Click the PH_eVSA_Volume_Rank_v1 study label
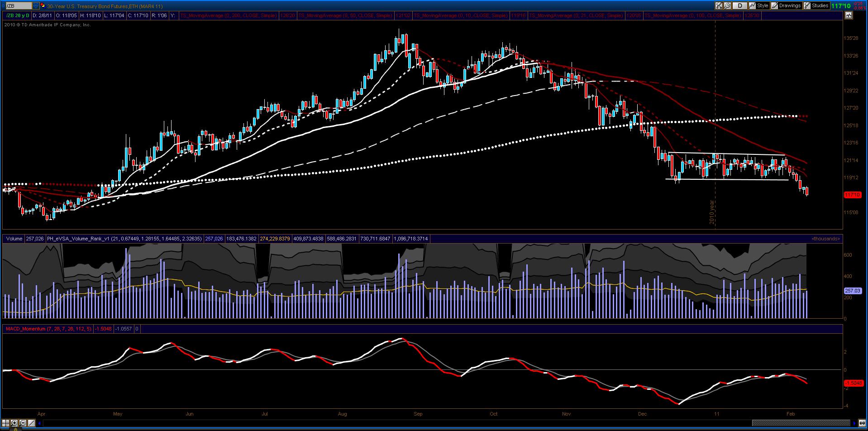 [x=124, y=239]
